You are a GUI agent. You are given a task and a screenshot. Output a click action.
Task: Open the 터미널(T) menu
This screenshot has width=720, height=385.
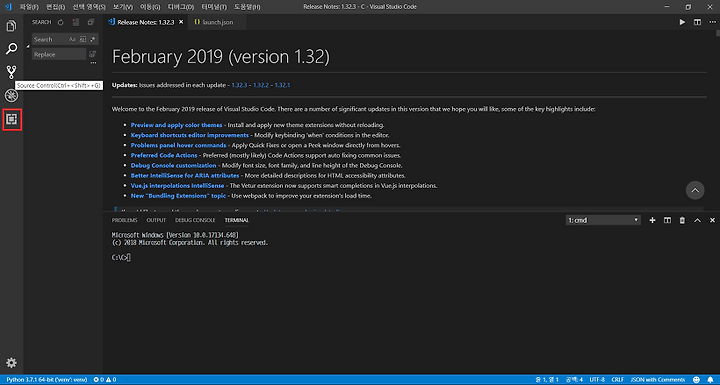214,7
